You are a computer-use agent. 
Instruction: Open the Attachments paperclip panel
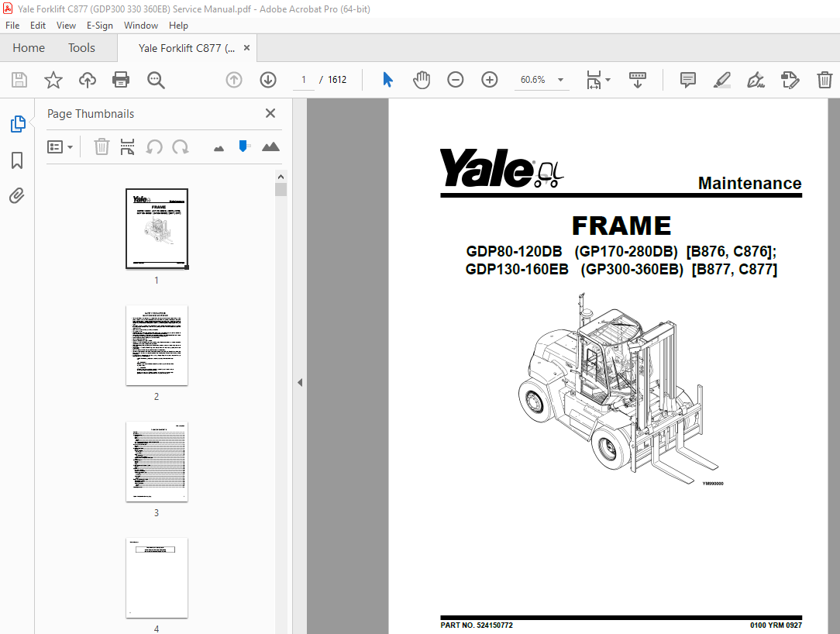16,195
